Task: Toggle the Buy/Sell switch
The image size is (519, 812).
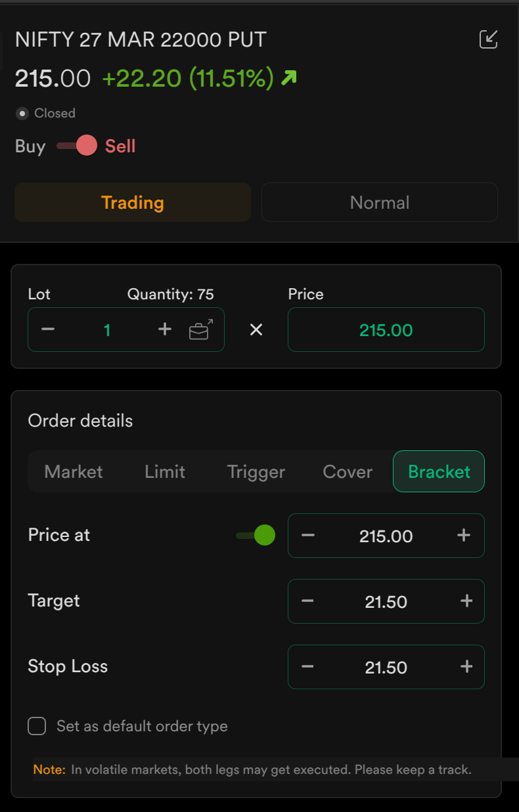Action: click(76, 146)
